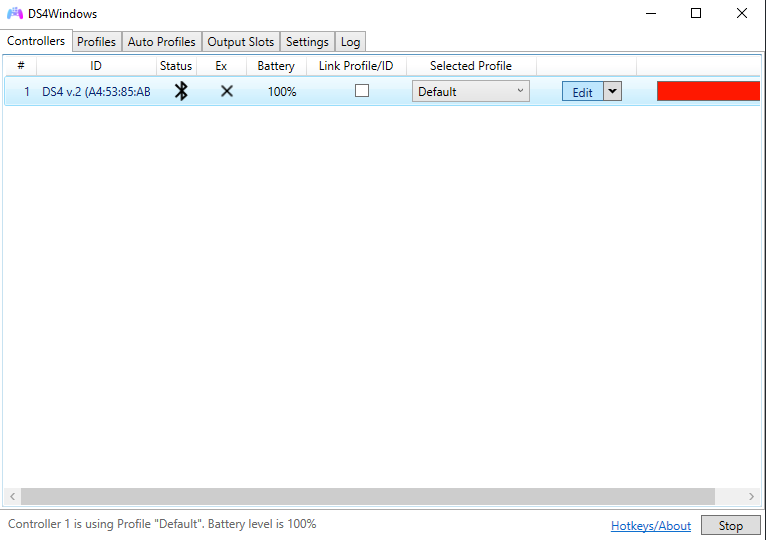Click the Status column header
Screen dimensions: 766x540
click(176, 66)
